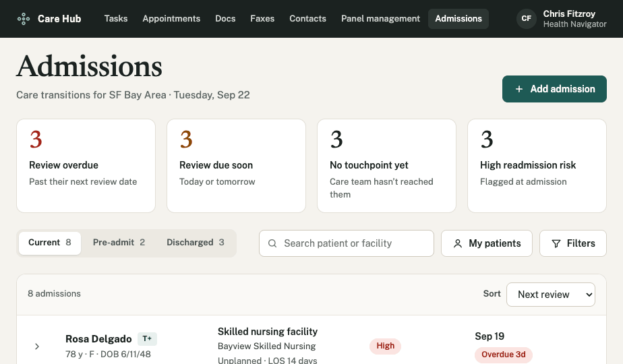Click the Skilled nursing facility text
The height and width of the screenshot is (364, 623).
click(x=268, y=332)
